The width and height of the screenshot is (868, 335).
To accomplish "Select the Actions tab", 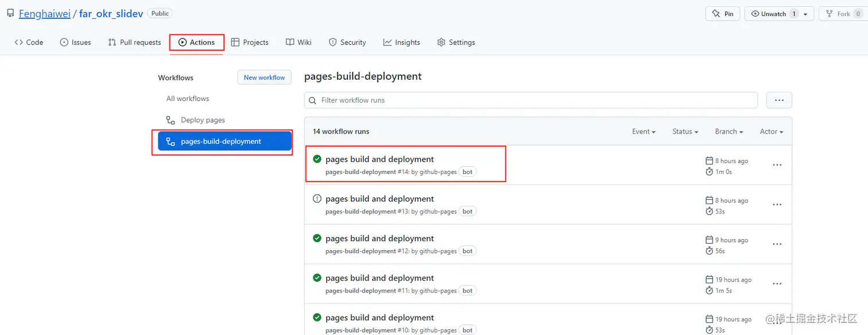I will tap(196, 42).
